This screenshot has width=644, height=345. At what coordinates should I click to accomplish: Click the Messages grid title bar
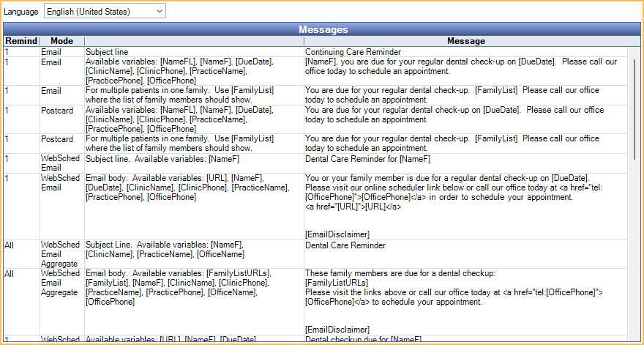point(323,29)
